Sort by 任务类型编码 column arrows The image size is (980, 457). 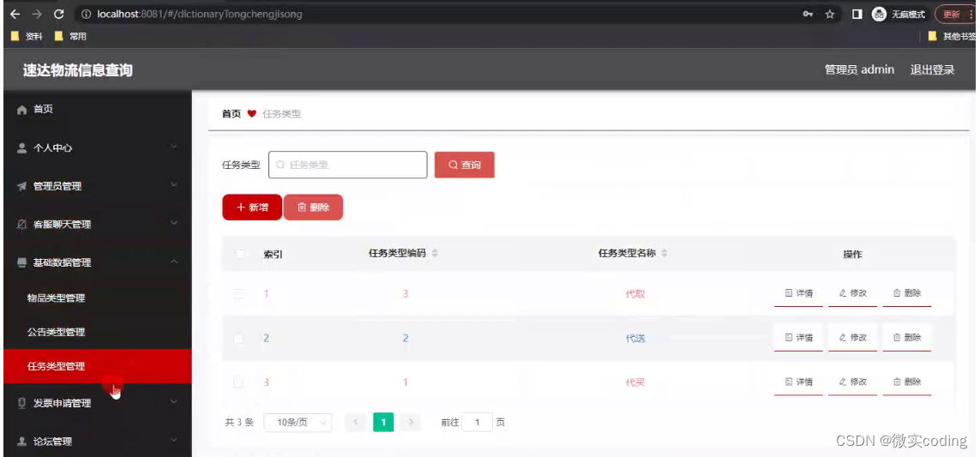pos(435,253)
